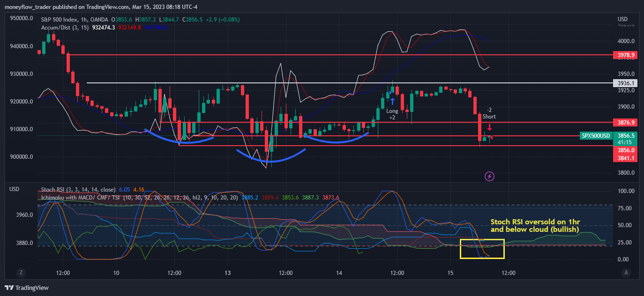The image size is (644, 296).
Task: Click the SPX500USD price tag
Action: coord(596,136)
